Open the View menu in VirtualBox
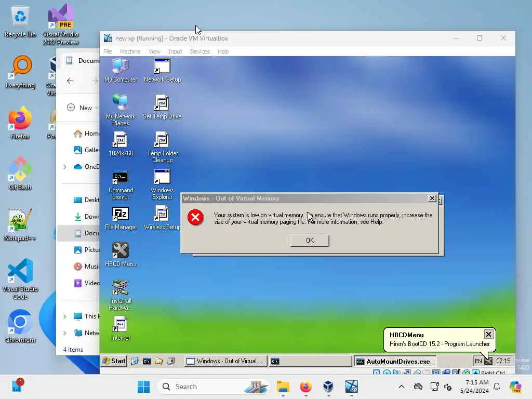 [154, 51]
